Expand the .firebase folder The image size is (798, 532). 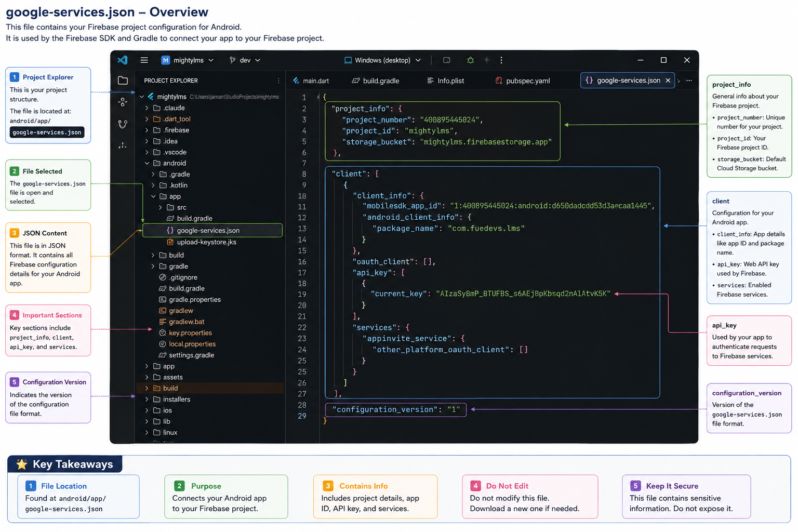click(147, 130)
